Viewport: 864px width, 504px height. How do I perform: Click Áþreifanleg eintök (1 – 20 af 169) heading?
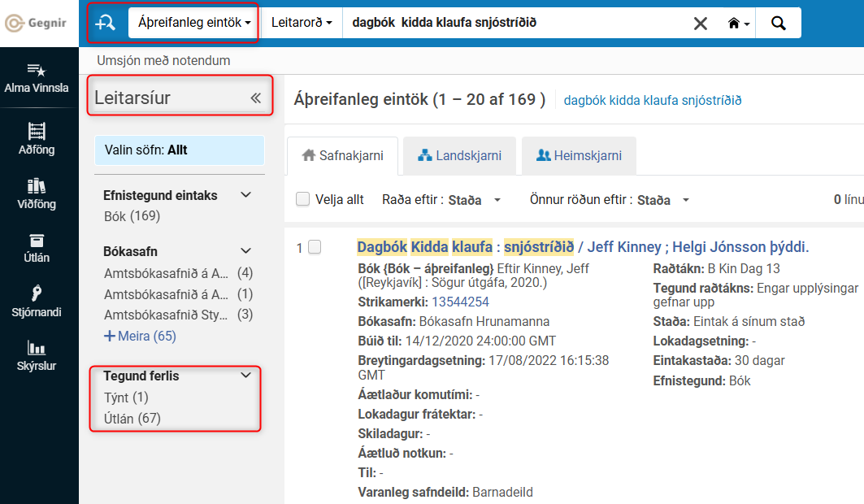tap(419, 99)
